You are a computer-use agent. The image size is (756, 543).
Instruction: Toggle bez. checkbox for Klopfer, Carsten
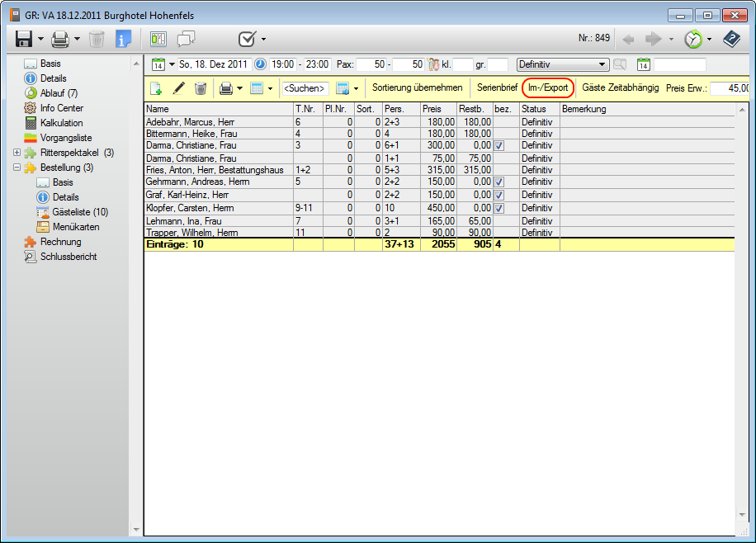(498, 208)
